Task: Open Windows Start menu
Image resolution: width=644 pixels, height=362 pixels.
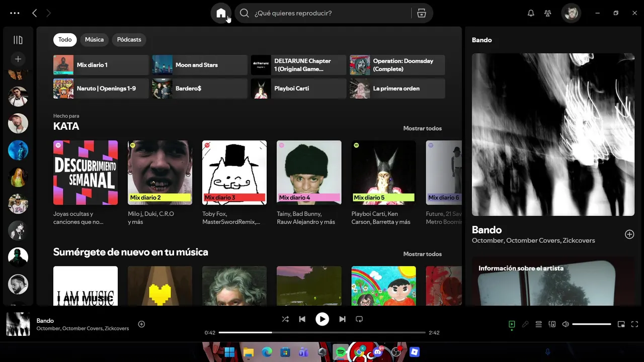Action: tap(229, 352)
